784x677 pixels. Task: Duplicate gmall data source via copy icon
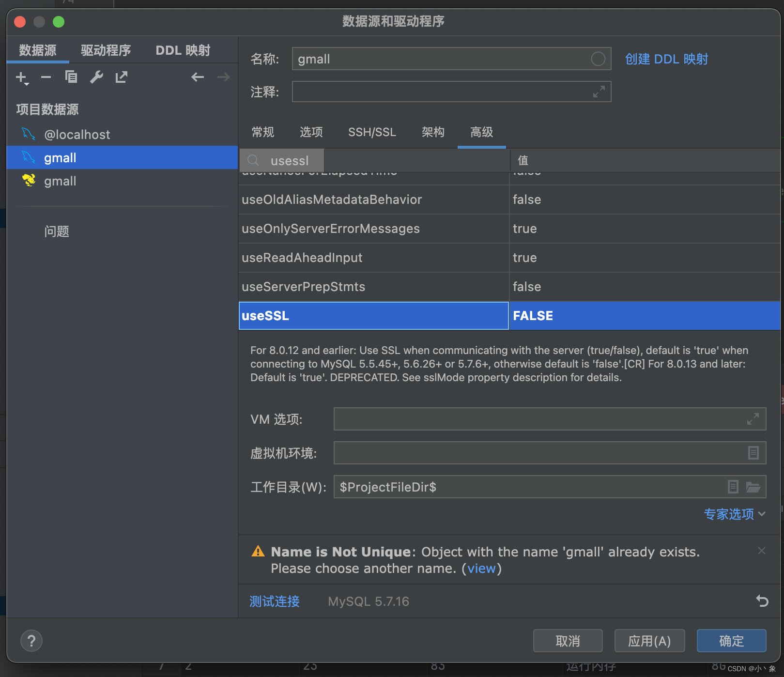pos(71,77)
